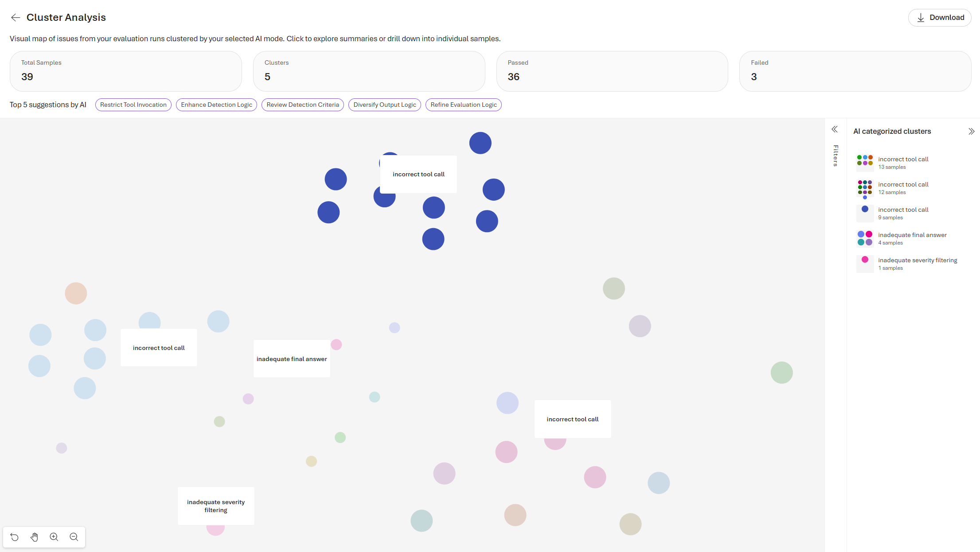Click the blue swatch for the 9-sample cluster

pyautogui.click(x=864, y=209)
